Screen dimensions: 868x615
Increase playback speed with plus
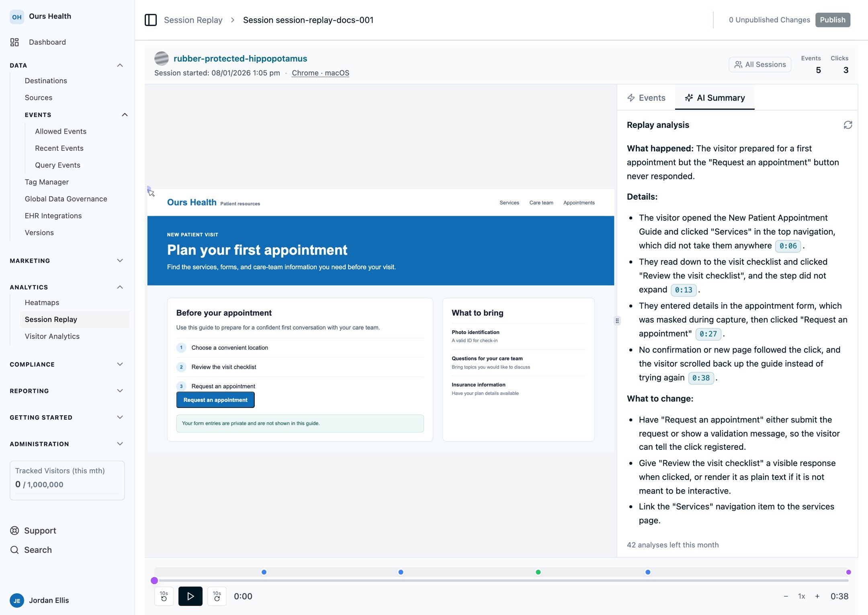click(817, 596)
